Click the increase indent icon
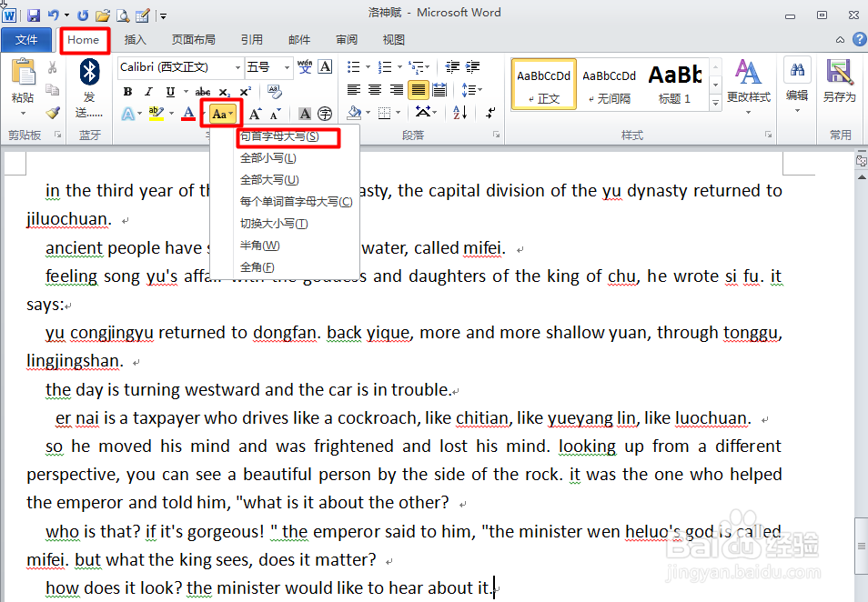This screenshot has height=602, width=868. point(473,67)
